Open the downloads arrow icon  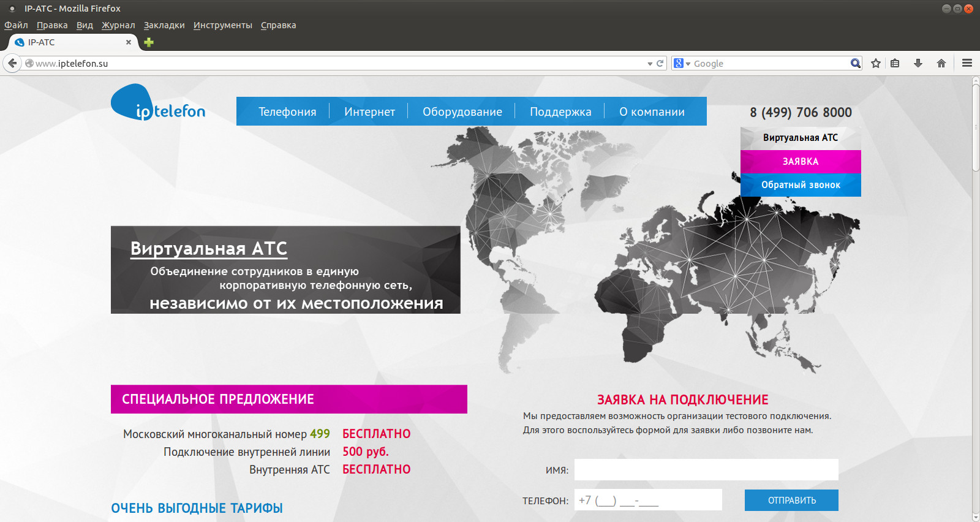point(918,63)
